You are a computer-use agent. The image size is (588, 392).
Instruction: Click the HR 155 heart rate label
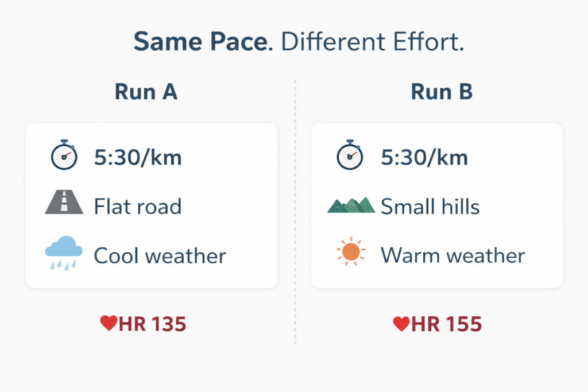(x=447, y=324)
